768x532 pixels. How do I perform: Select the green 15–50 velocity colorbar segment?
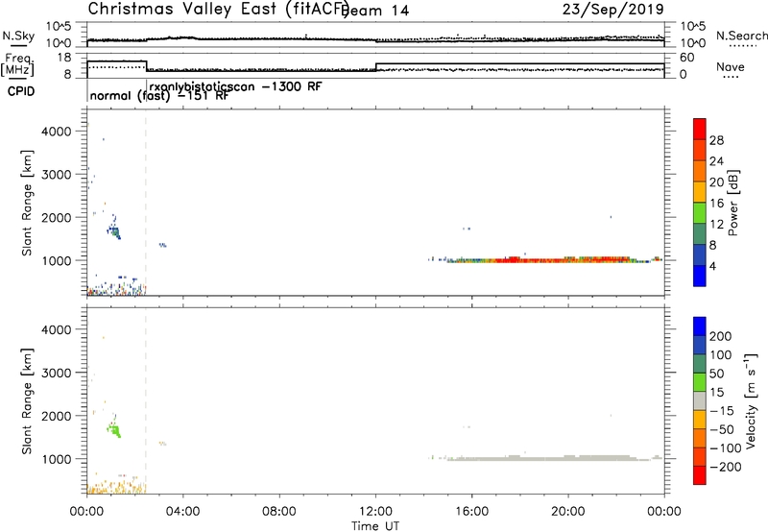(x=700, y=382)
